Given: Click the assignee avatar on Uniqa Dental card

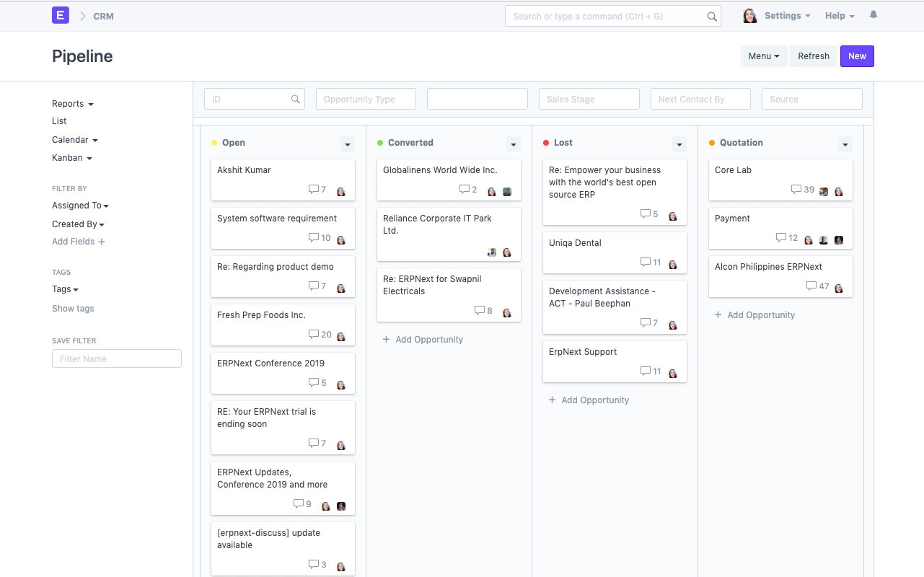Looking at the screenshot, I should point(672,264).
